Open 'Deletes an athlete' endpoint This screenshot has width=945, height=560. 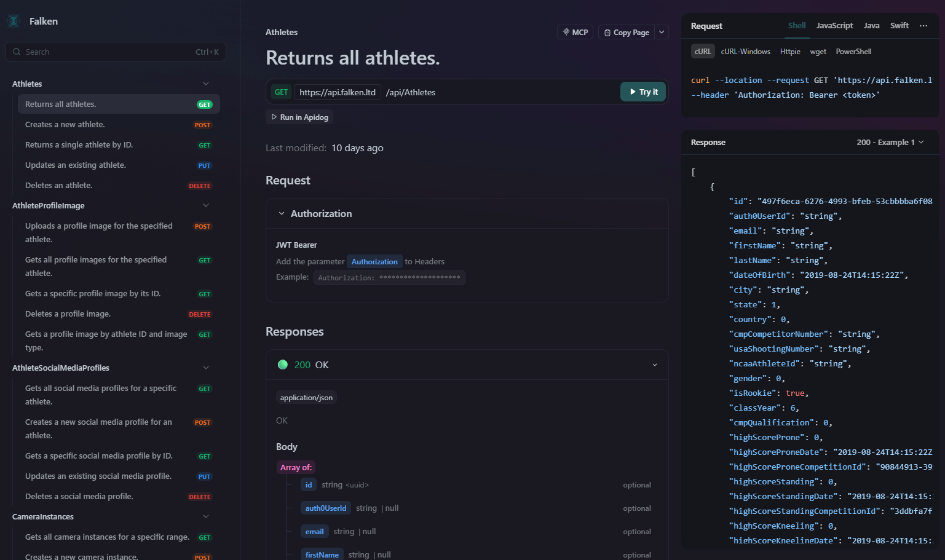(58, 186)
